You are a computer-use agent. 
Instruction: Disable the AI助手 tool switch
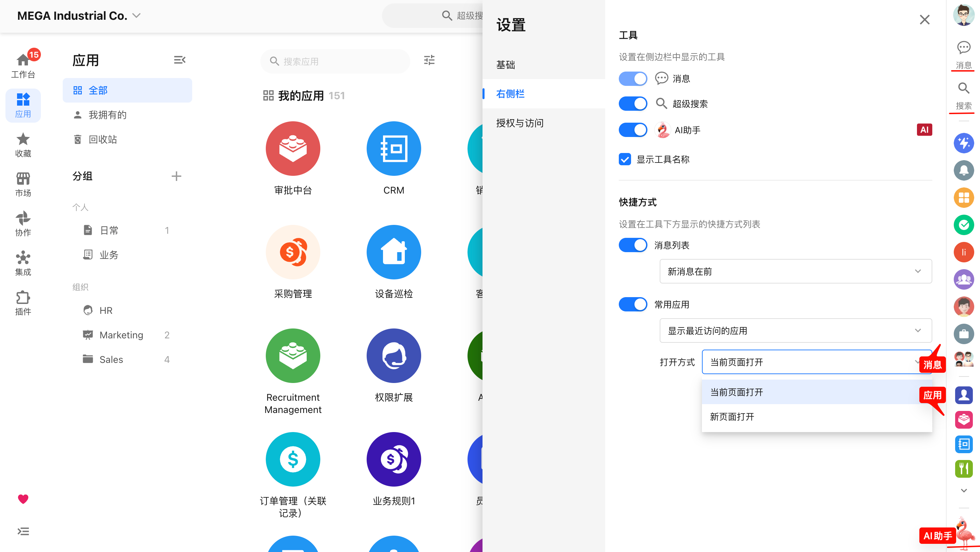633,130
